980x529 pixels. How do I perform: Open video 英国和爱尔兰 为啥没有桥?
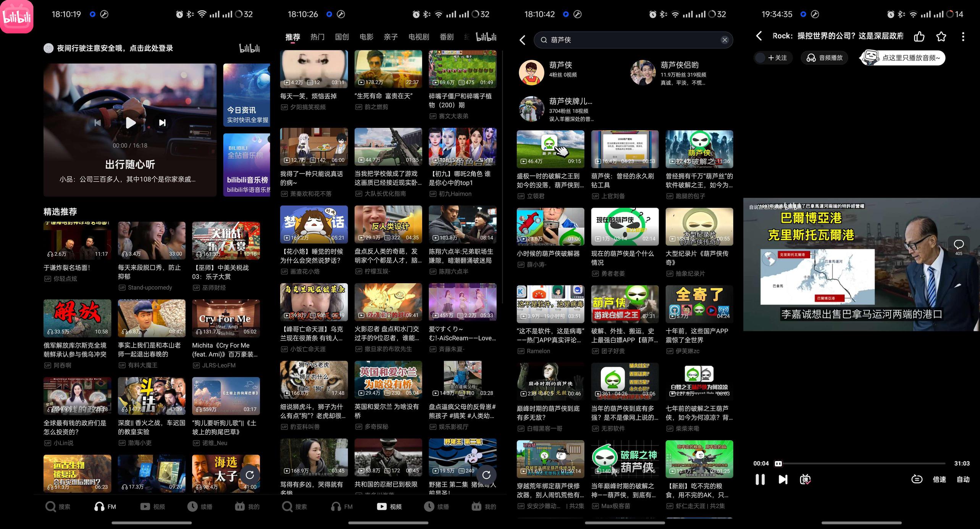tap(388, 396)
